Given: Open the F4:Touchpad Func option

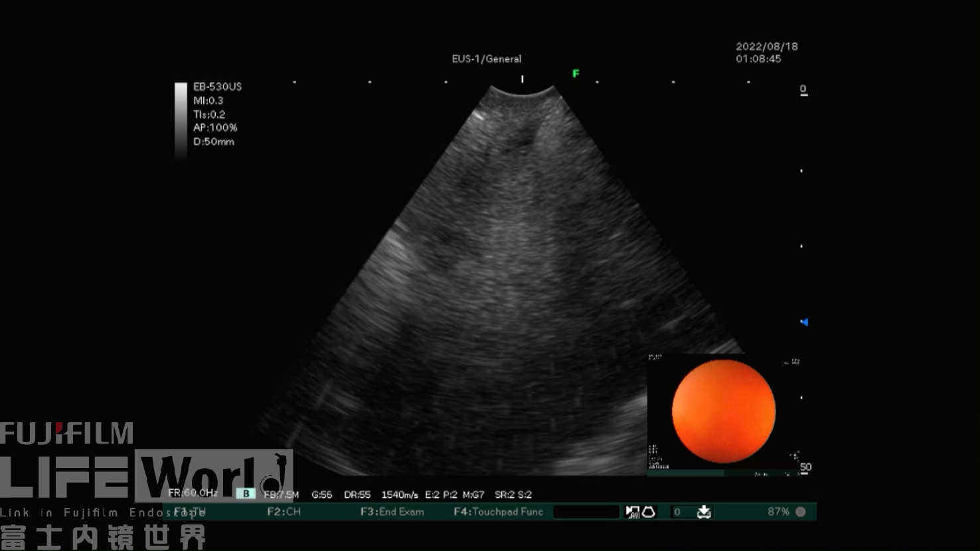Looking at the screenshot, I should (498, 512).
